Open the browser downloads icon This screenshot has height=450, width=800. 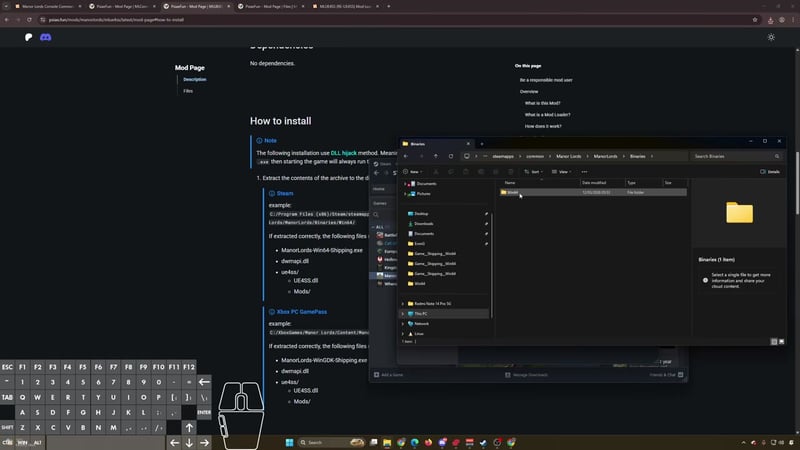(x=770, y=20)
